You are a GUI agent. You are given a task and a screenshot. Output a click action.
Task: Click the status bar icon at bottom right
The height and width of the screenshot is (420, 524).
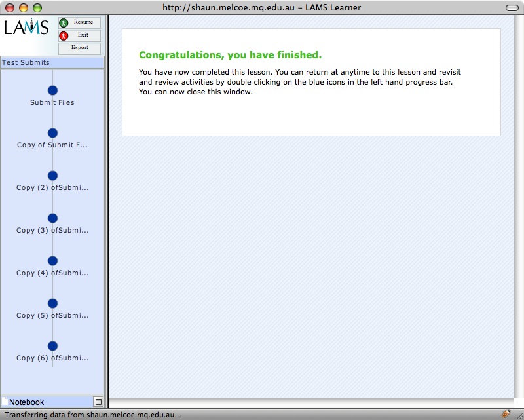click(506, 413)
